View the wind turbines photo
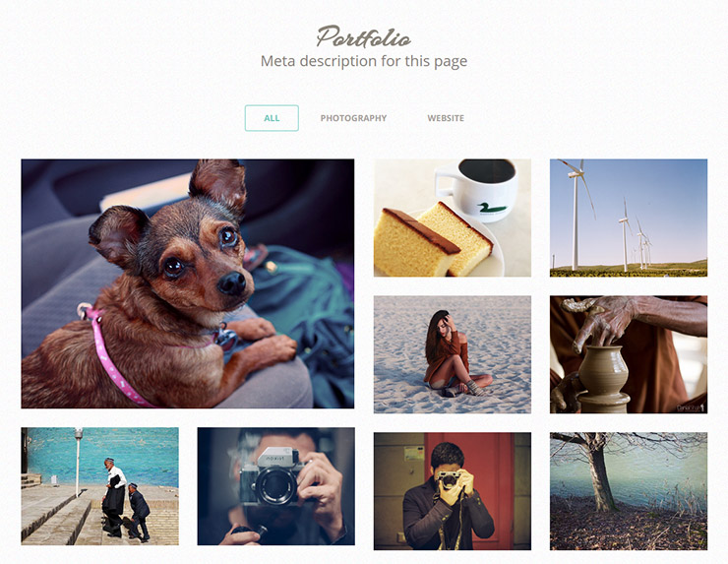 point(629,218)
